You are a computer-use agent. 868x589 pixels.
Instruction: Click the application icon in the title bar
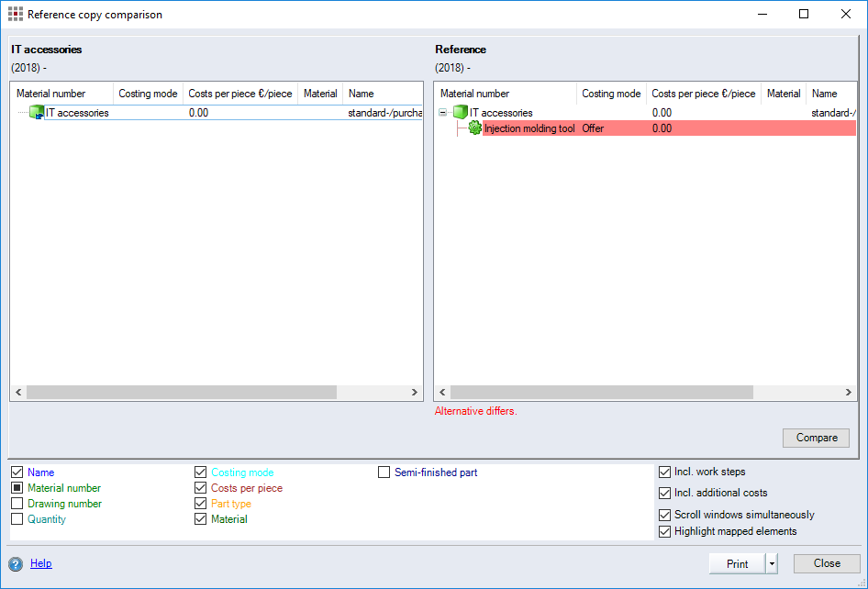tap(16, 14)
